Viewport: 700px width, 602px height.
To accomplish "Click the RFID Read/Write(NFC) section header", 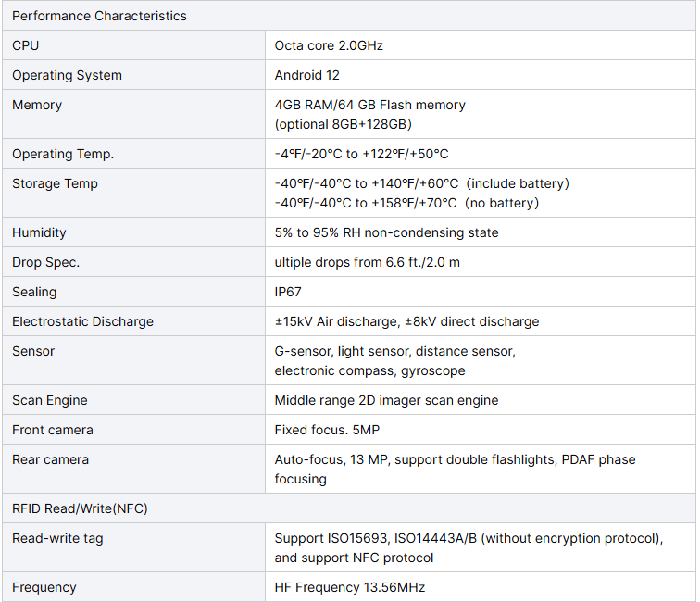I will [349, 508].
